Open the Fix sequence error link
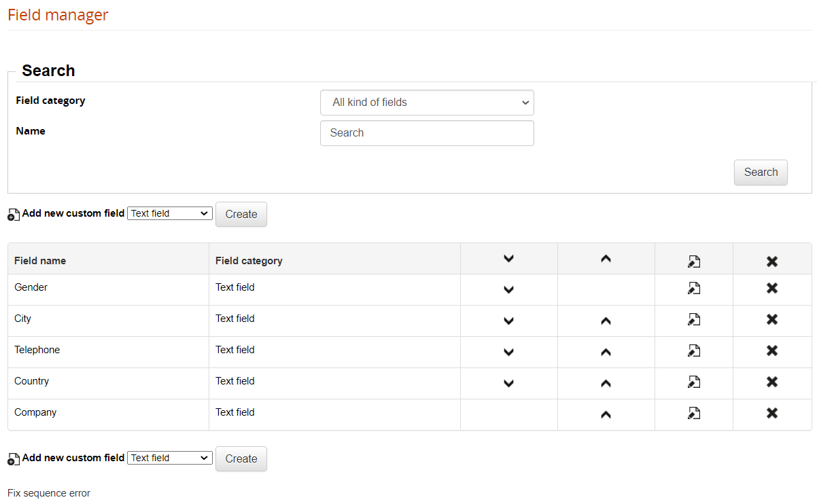 click(x=48, y=492)
